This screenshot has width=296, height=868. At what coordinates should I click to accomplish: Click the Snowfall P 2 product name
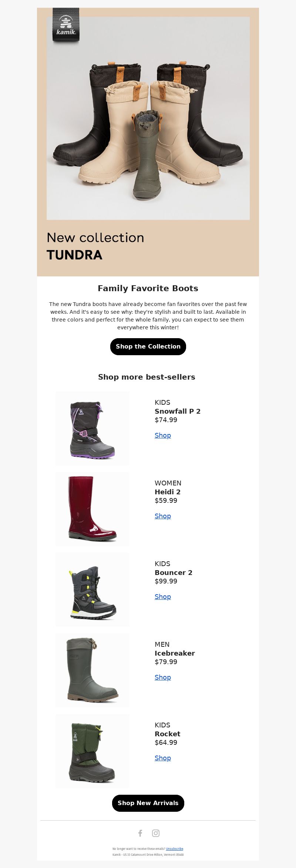(178, 411)
